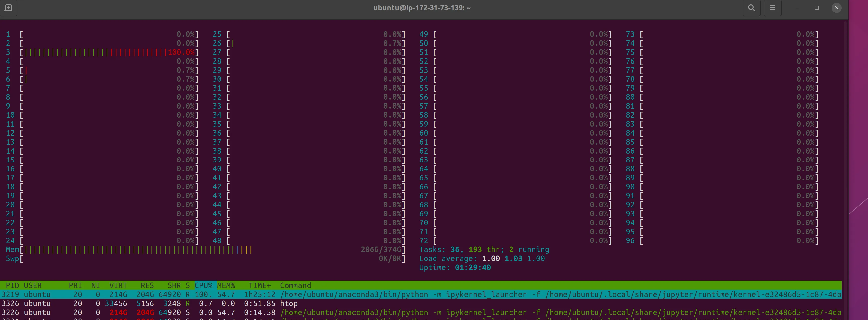Click the RES column header
Screen dimensions: 868x320
pyautogui.click(x=147, y=285)
